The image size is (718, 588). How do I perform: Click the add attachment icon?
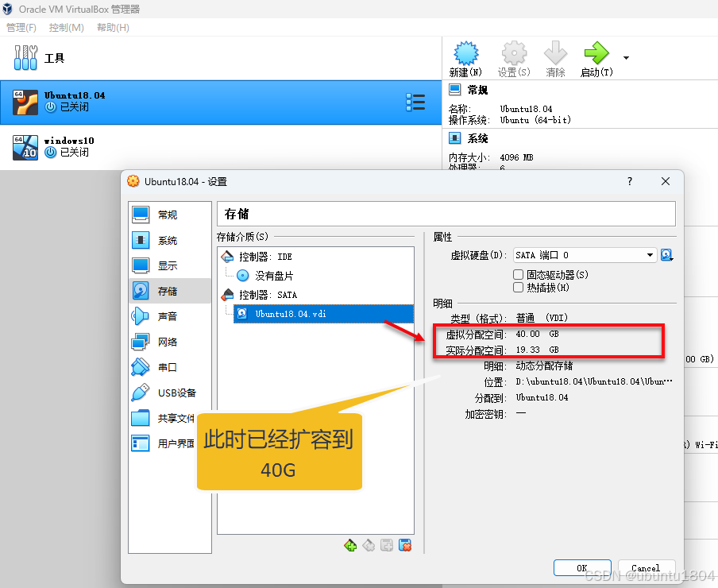tap(387, 545)
